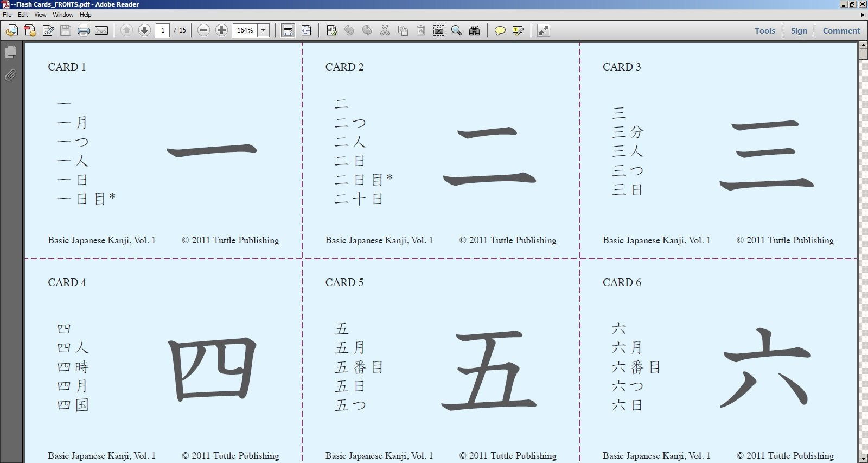The image size is (868, 463).
Task: Click the large 五 kanji character
Action: tap(489, 370)
